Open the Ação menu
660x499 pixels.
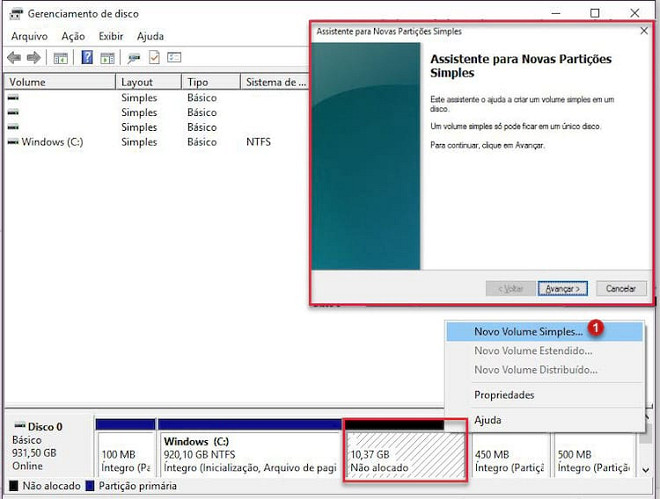(73, 37)
